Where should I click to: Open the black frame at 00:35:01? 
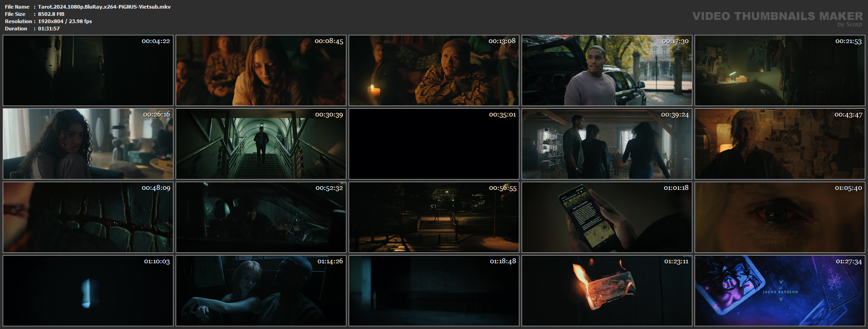coord(434,144)
